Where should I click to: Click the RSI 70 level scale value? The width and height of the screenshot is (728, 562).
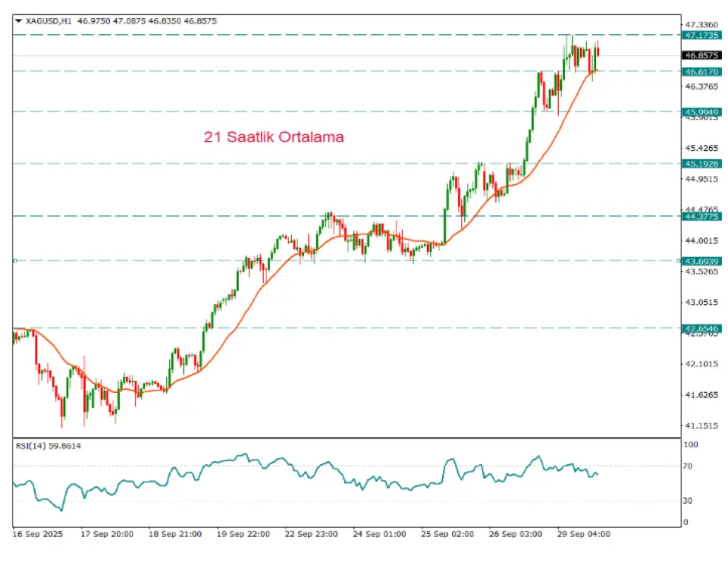pyautogui.click(x=689, y=466)
